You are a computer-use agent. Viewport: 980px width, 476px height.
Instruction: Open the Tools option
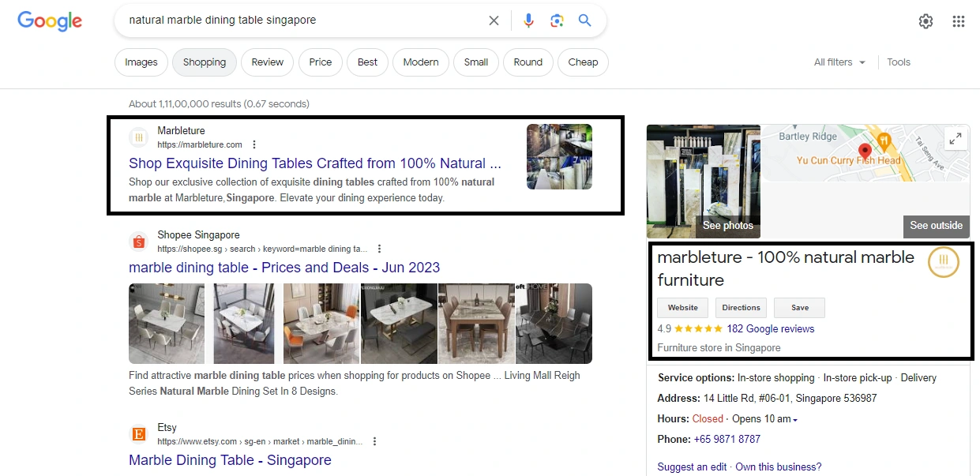click(899, 62)
